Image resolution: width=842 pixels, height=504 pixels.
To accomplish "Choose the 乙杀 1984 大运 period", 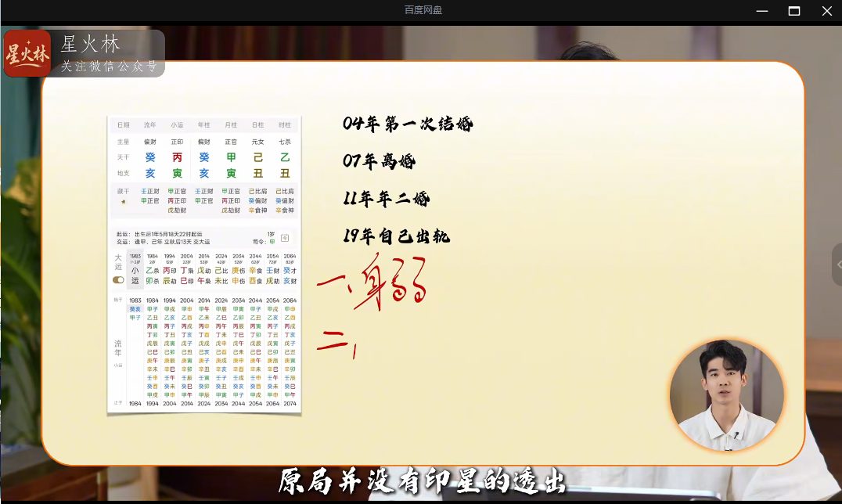I will click(153, 269).
